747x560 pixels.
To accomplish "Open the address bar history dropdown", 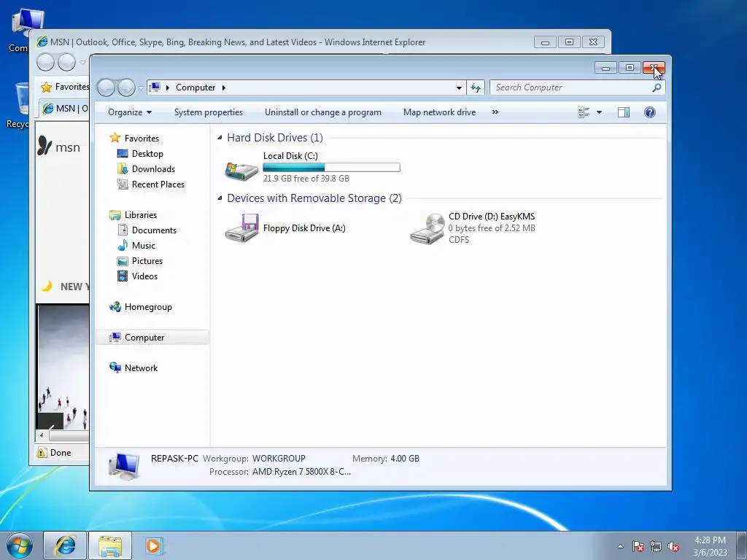I will (x=459, y=87).
